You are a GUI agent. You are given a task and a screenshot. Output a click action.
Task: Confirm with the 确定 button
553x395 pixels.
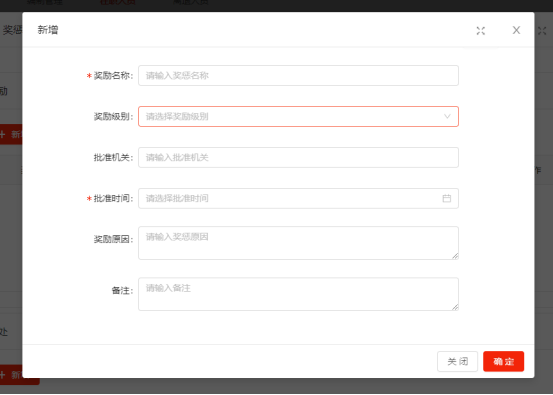coord(503,361)
